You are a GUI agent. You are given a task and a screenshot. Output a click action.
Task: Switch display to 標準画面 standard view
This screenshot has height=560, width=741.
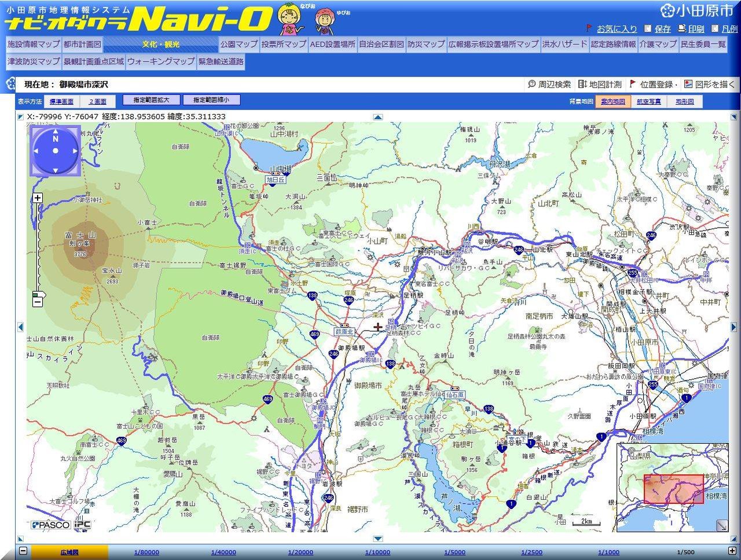pyautogui.click(x=61, y=101)
